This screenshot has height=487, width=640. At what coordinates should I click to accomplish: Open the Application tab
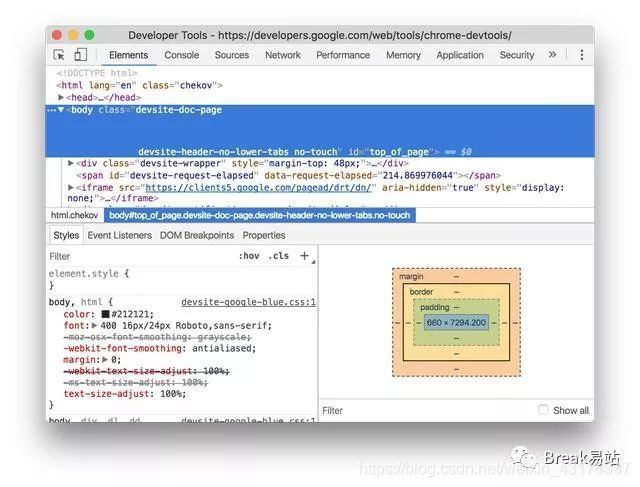tap(460, 55)
